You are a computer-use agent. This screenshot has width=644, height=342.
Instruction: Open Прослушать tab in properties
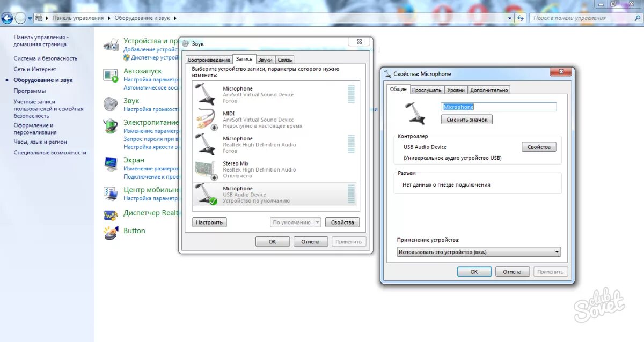(x=427, y=90)
